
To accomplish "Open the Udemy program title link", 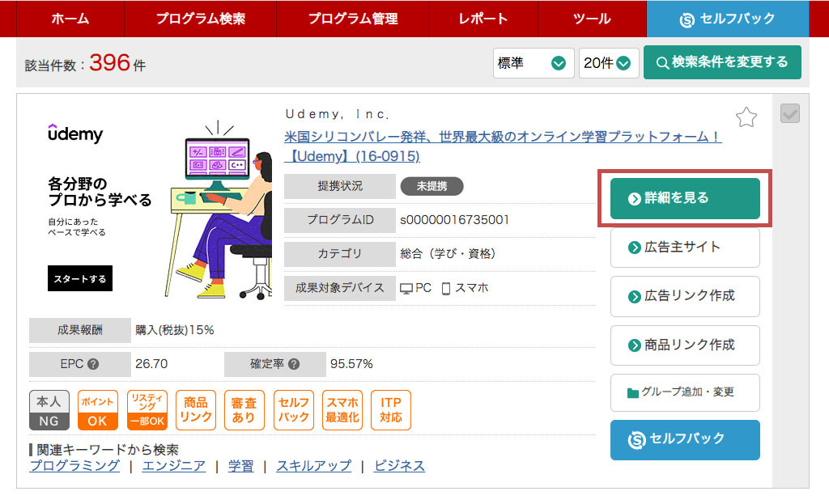I will (502, 146).
